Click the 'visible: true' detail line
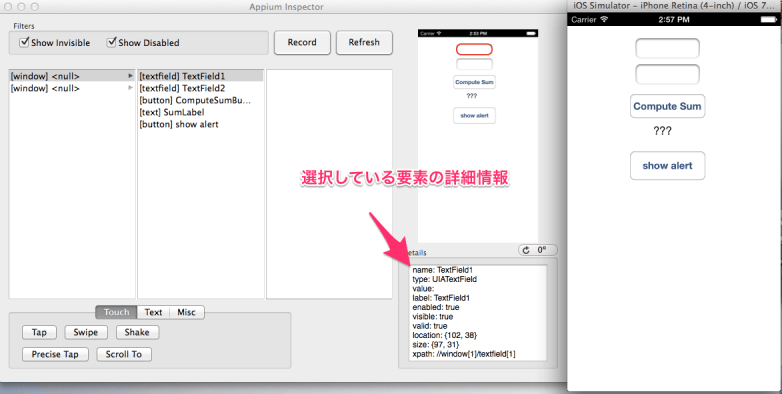The width and height of the screenshot is (782, 394). coord(433,317)
